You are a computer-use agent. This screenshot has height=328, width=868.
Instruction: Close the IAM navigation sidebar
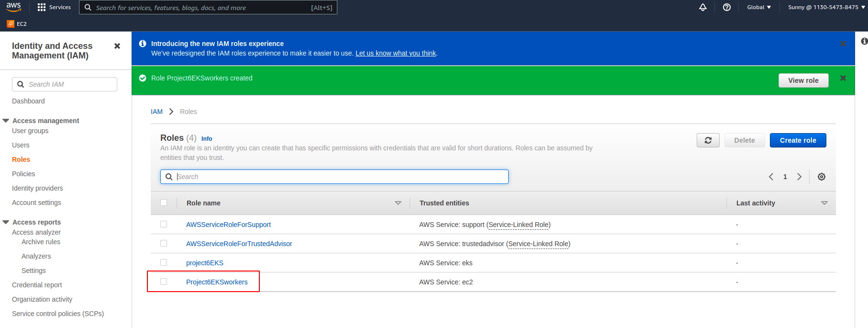tap(117, 46)
